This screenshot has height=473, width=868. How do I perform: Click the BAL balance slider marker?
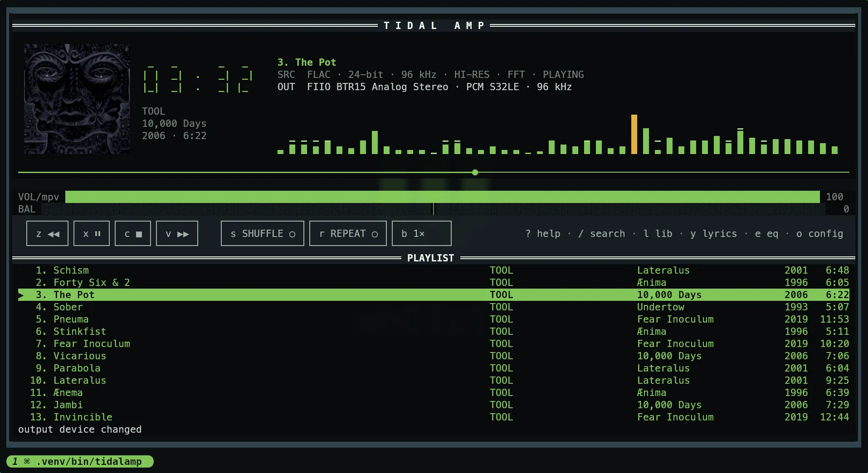tap(434, 209)
